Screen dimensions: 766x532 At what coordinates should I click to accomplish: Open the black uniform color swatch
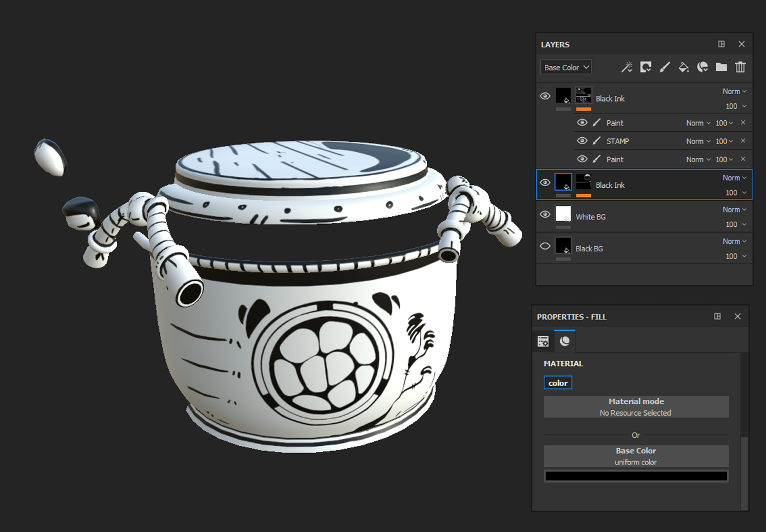pyautogui.click(x=636, y=476)
